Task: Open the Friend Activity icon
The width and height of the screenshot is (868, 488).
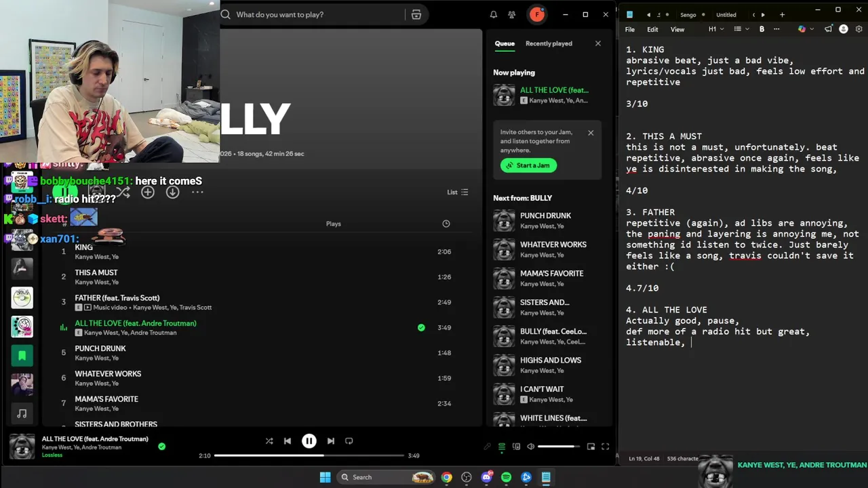Action: coord(512,14)
